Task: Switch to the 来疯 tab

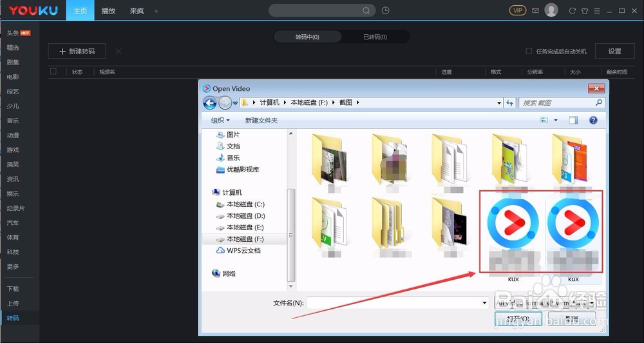Action: click(x=137, y=11)
